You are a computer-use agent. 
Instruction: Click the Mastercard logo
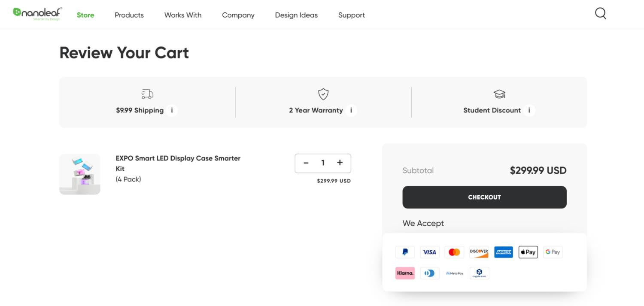click(454, 252)
